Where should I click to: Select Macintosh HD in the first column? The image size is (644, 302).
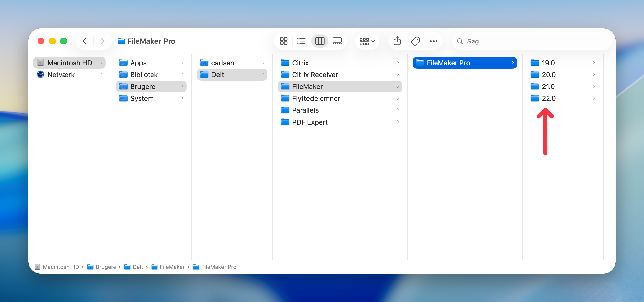pos(69,63)
